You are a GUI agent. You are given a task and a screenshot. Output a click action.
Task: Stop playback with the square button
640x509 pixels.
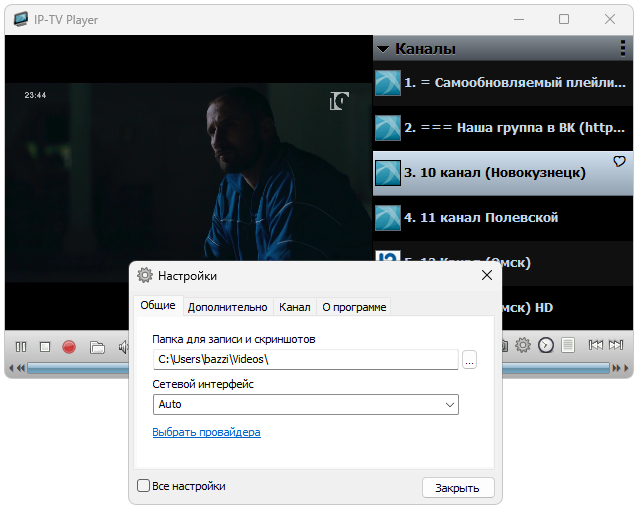point(45,347)
